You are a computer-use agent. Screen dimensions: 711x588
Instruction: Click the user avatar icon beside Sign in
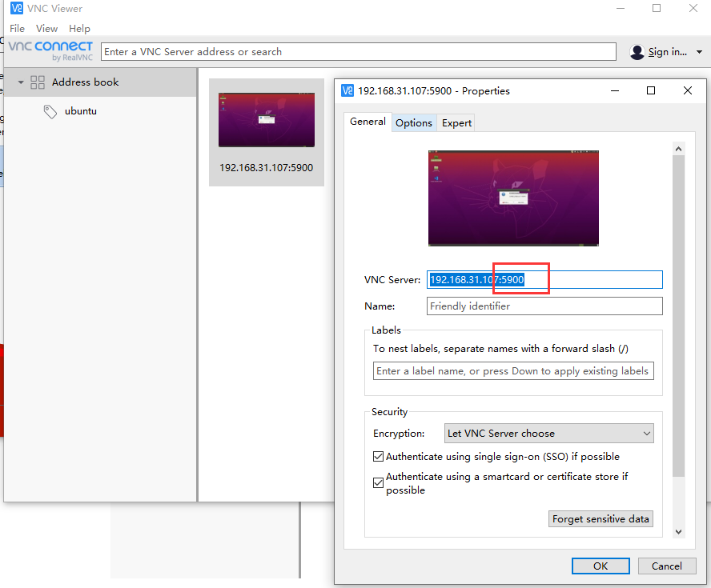click(x=637, y=52)
